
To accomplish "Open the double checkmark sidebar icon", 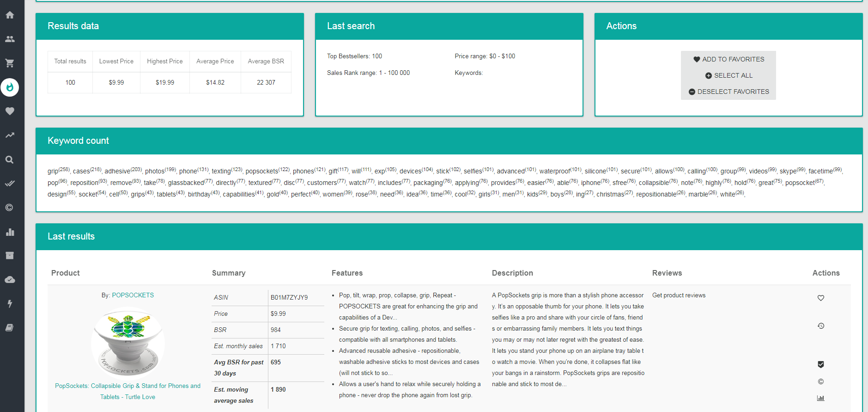I will 10,184.
